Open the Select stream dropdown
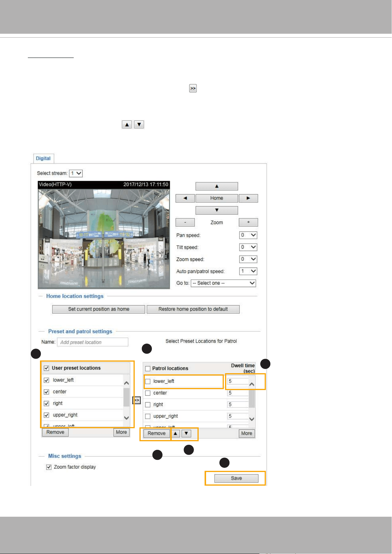Image resolution: width=392 pixels, height=554 pixels. (x=76, y=173)
